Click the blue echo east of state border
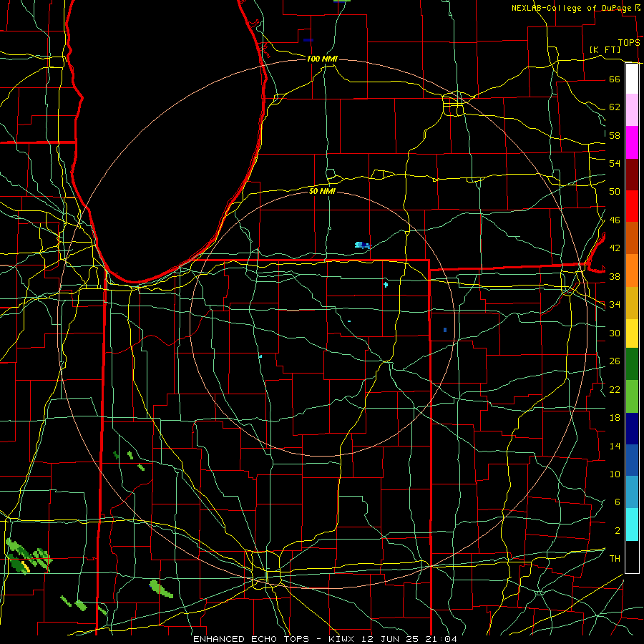 445,330
